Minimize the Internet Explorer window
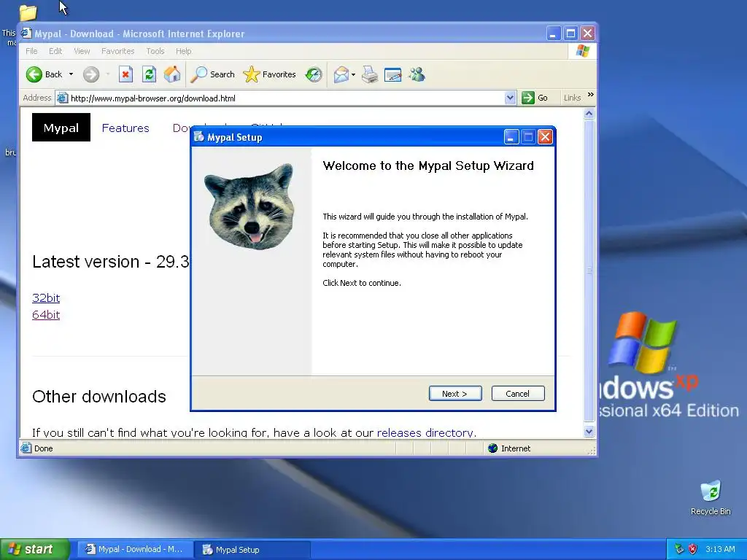 point(553,34)
